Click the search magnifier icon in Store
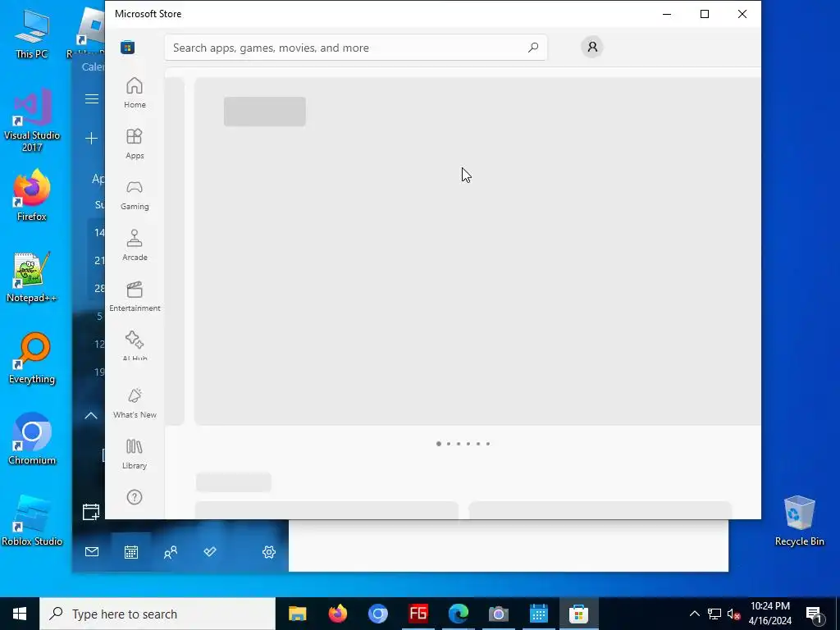 click(533, 48)
